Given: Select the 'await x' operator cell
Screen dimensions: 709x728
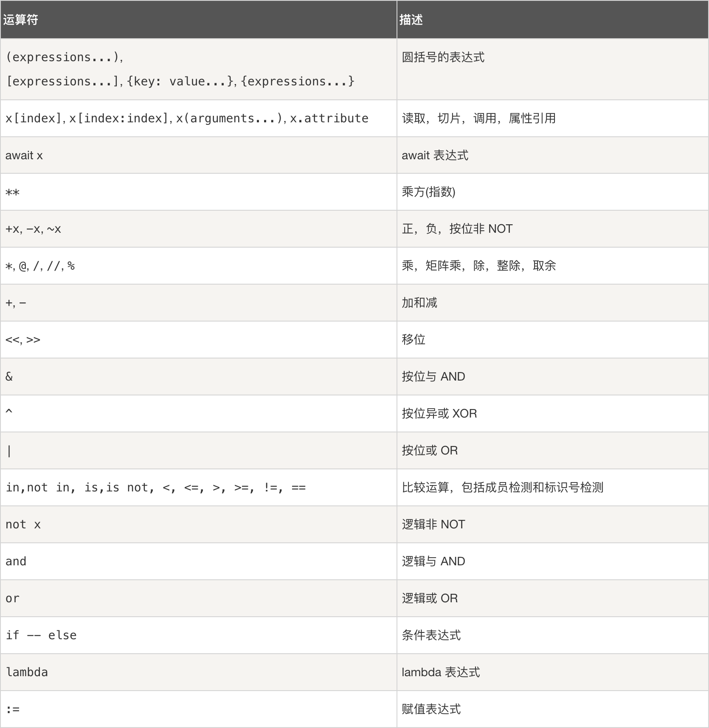Looking at the screenshot, I should point(24,155).
